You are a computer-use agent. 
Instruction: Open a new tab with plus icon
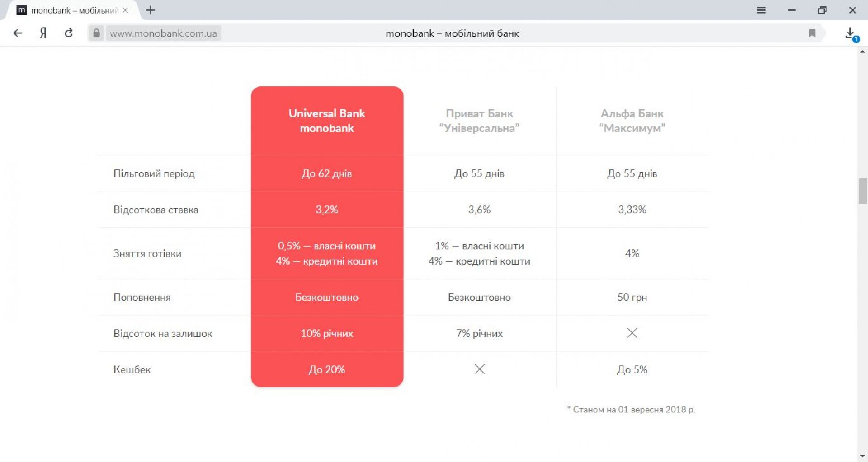[x=151, y=10]
